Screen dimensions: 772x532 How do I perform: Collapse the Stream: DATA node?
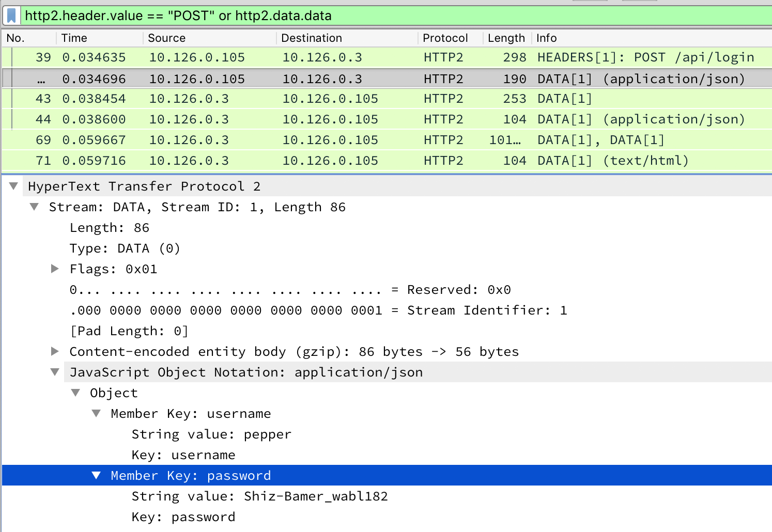point(35,207)
